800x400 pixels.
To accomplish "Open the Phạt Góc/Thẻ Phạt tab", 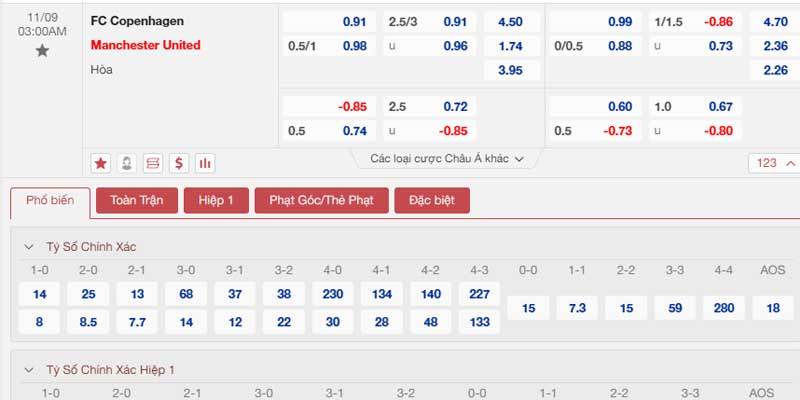I will point(321,201).
